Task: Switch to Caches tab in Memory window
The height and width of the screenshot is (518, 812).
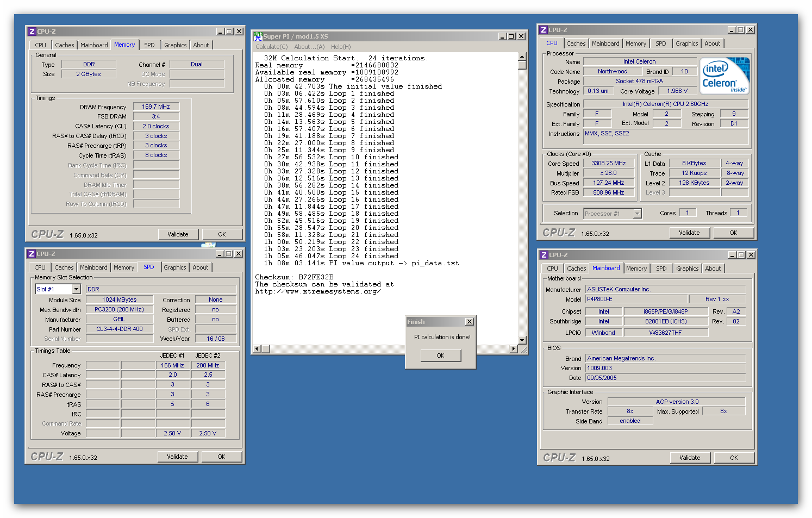Action: point(64,45)
